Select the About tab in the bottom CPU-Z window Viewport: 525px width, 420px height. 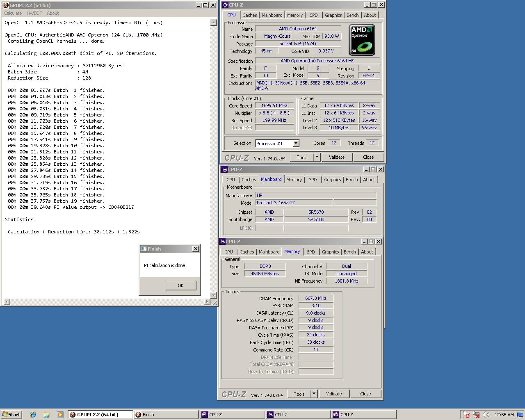[367, 252]
